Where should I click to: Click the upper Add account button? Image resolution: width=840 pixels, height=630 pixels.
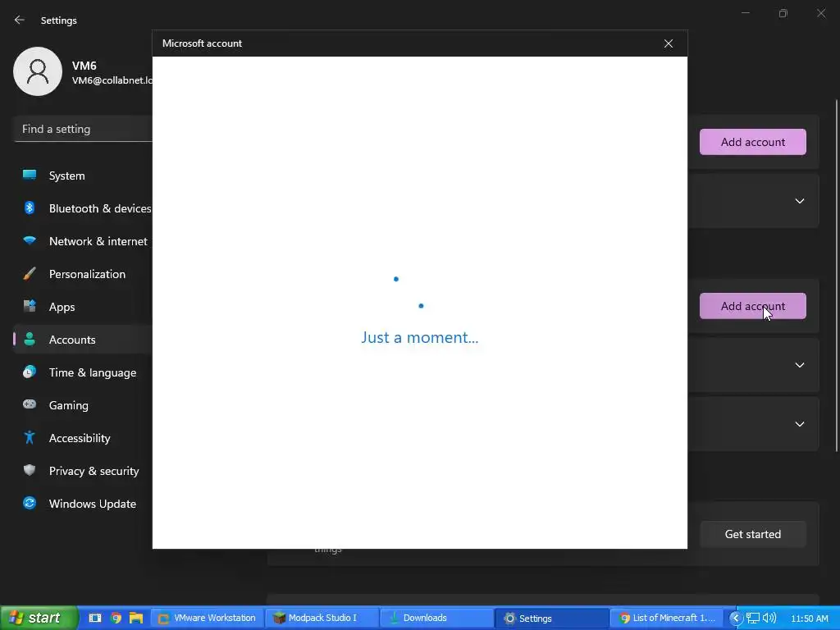(753, 142)
